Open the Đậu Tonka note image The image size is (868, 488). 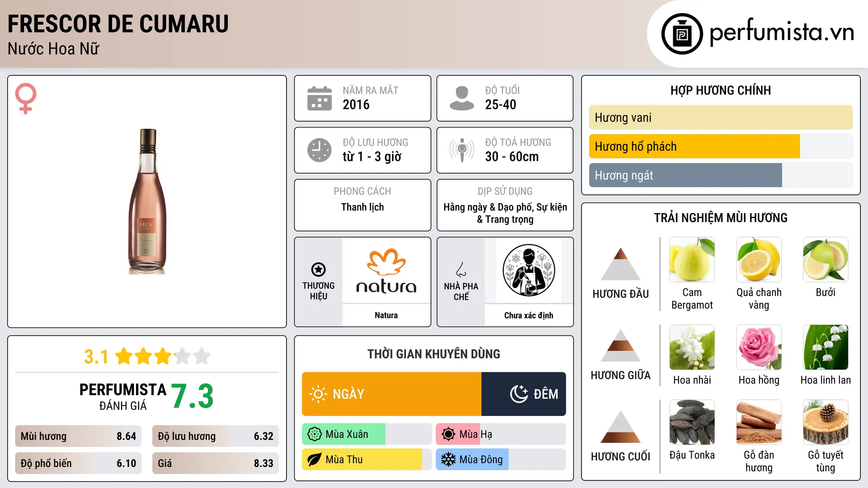(x=692, y=422)
